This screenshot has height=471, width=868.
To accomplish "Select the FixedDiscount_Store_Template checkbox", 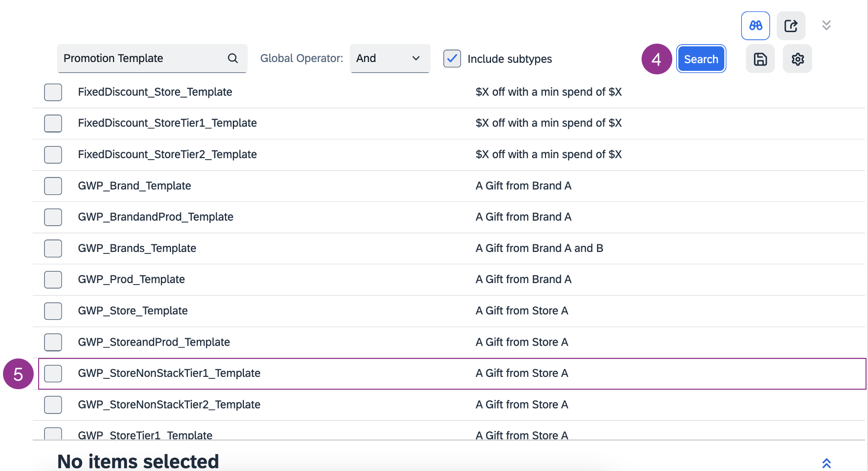I will pos(53,92).
